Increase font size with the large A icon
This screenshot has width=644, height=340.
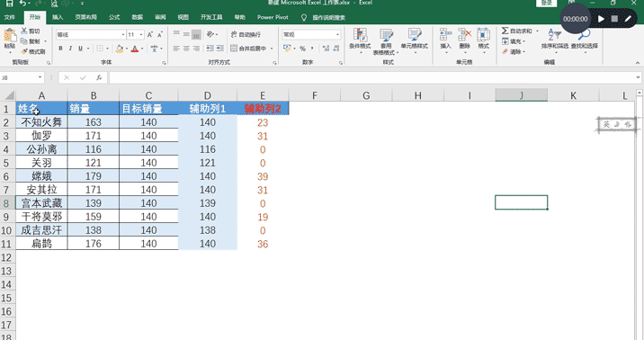point(150,34)
